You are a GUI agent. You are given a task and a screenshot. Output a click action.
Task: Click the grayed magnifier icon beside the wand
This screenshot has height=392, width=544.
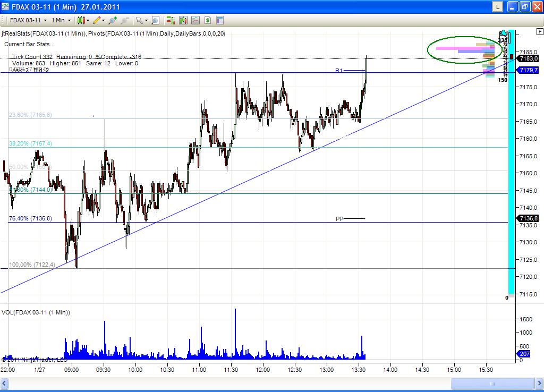(124, 20)
